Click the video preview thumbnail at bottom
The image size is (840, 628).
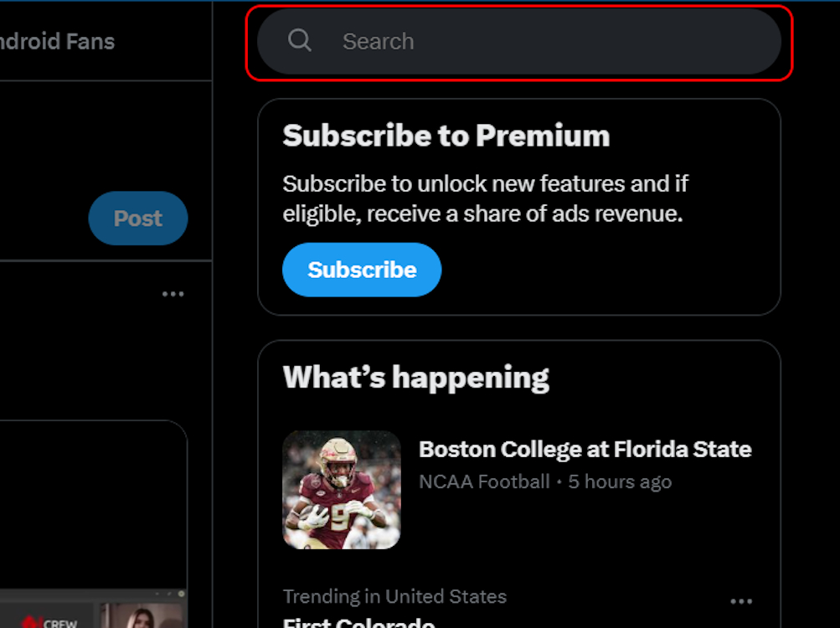pyautogui.click(x=142, y=618)
